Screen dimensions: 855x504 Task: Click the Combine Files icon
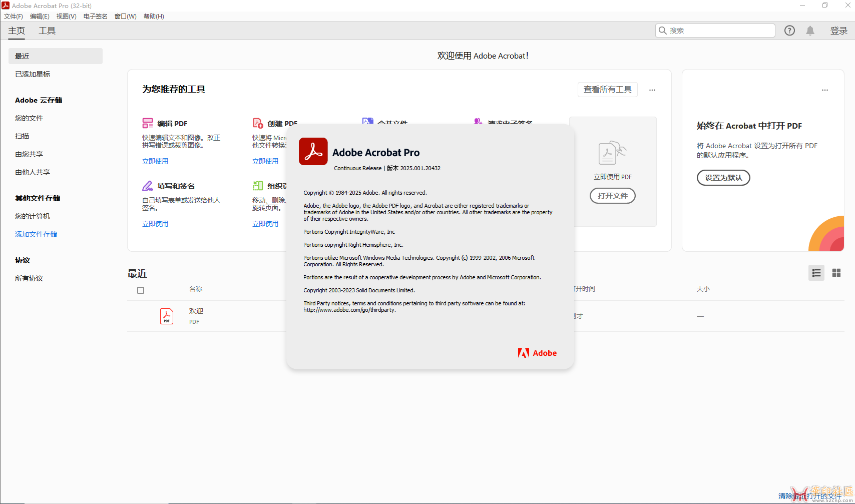(x=368, y=121)
